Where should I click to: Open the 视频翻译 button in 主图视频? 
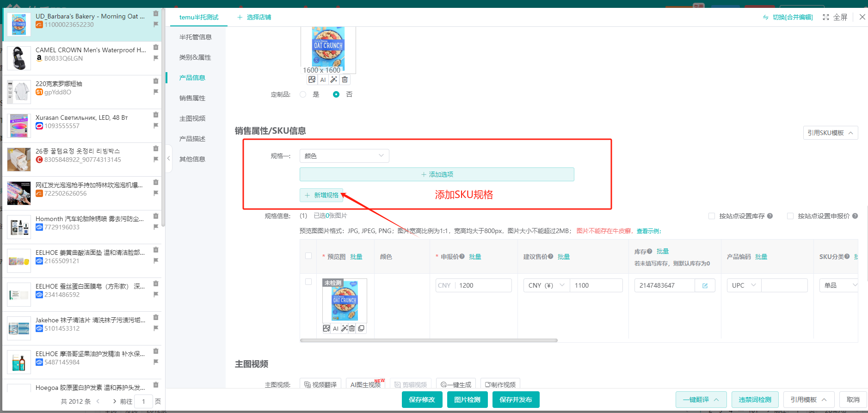[320, 384]
